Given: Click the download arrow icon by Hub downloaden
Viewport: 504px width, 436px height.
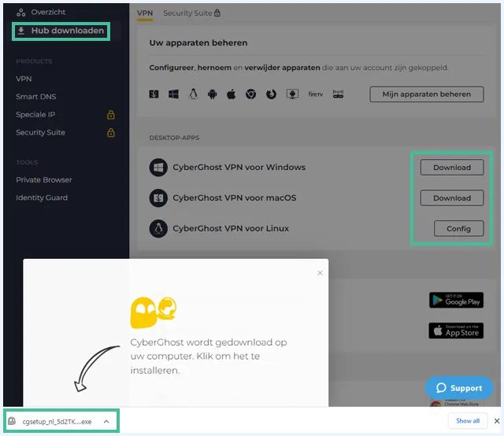Looking at the screenshot, I should pos(21,31).
